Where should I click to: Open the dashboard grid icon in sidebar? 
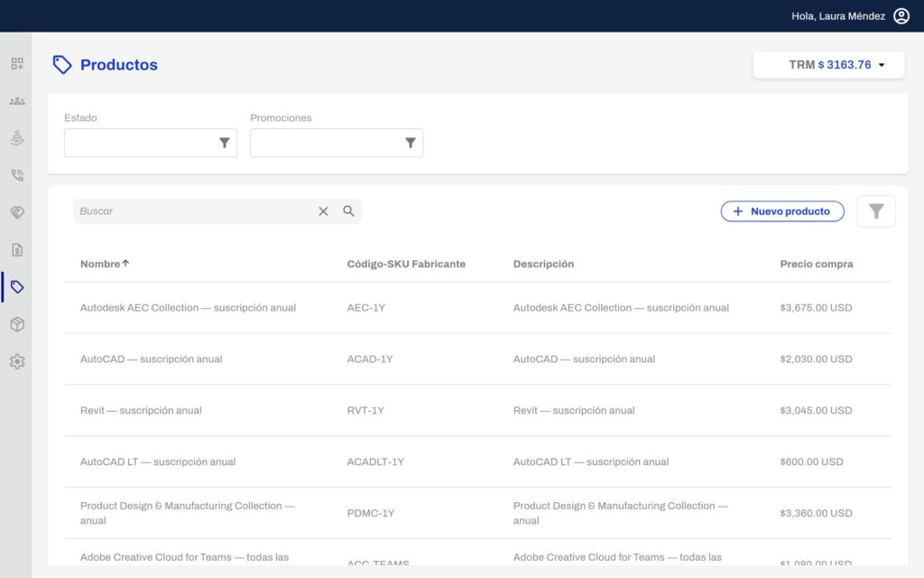click(17, 64)
